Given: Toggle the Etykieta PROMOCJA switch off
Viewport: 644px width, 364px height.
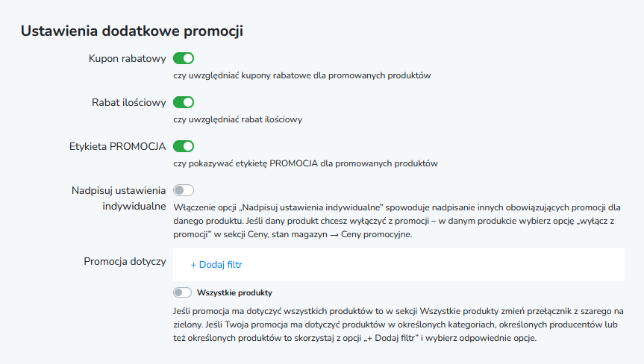Looking at the screenshot, I should (183, 146).
